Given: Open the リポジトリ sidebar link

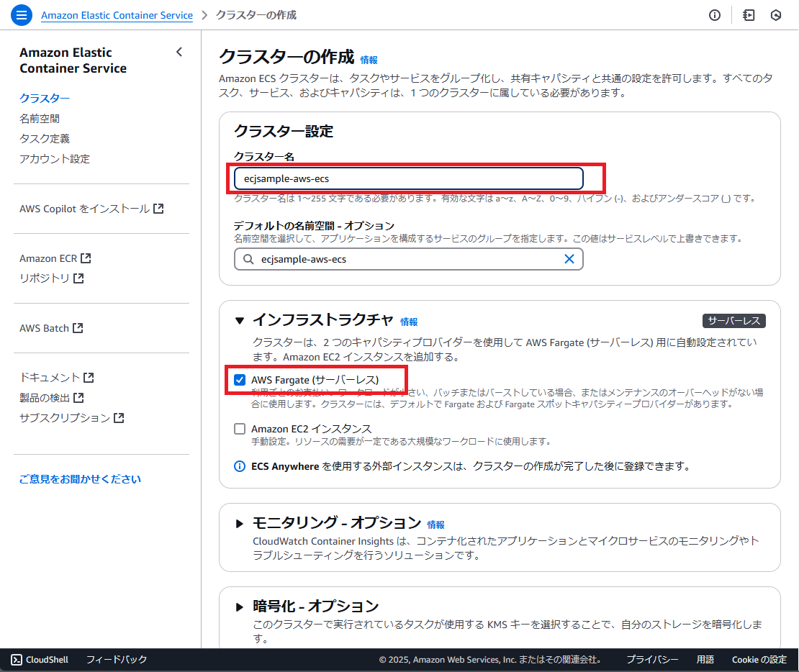Looking at the screenshot, I should tap(45, 278).
